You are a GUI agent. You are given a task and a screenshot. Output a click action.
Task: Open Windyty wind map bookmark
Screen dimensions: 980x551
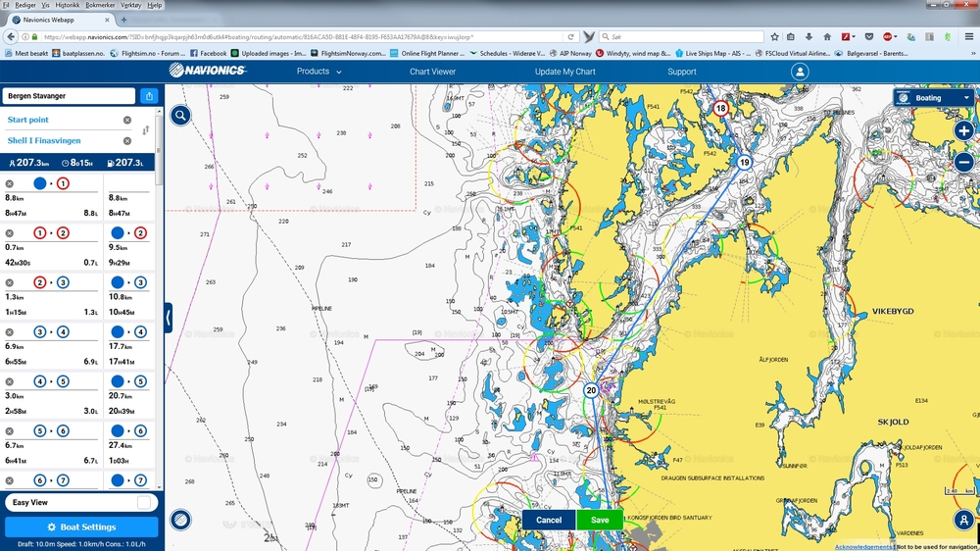(633, 54)
